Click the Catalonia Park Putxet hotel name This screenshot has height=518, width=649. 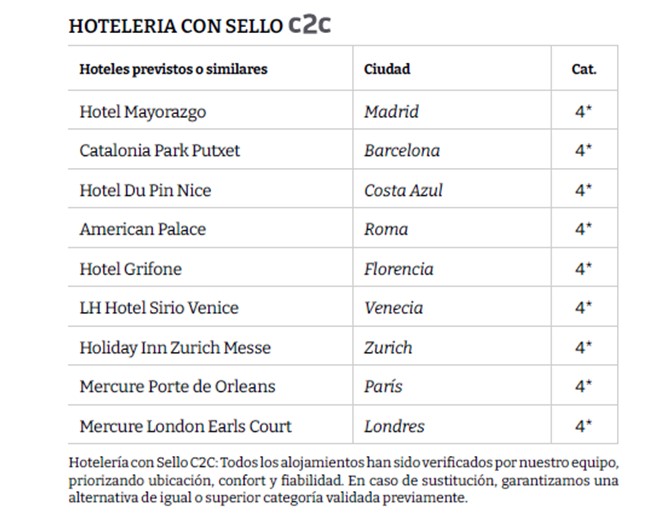(159, 151)
